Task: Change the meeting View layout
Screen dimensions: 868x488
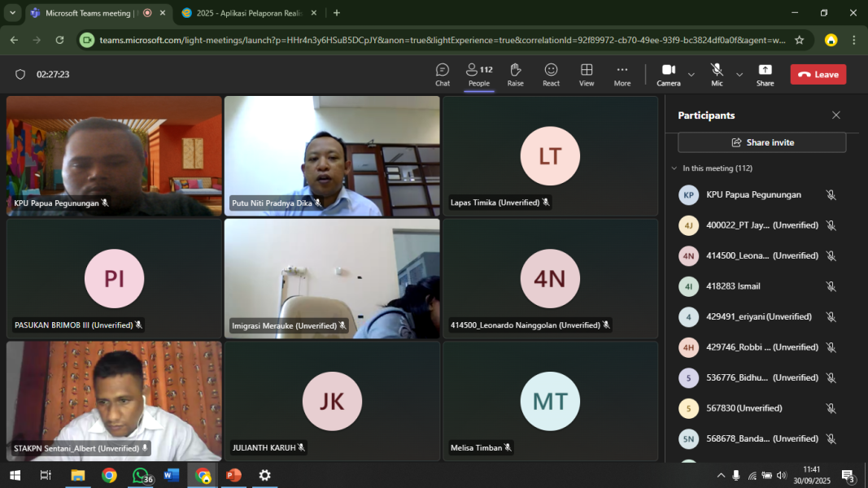Action: click(587, 74)
